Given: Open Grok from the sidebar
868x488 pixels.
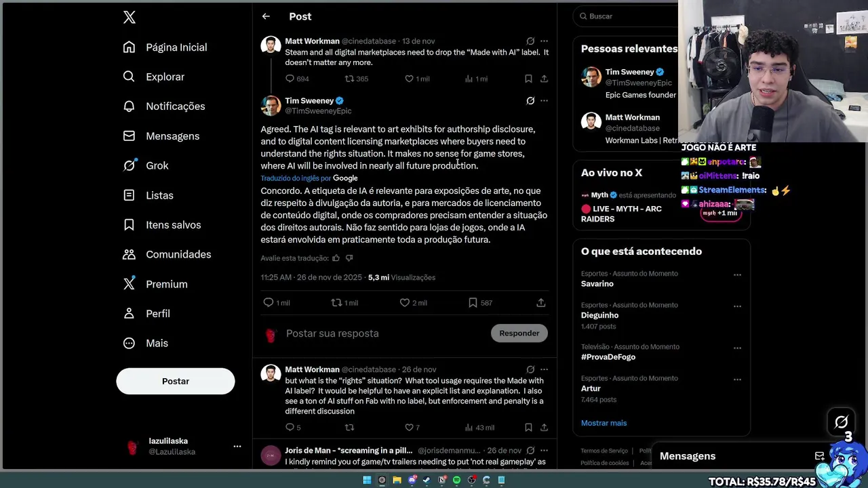Looking at the screenshot, I should tap(146, 165).
